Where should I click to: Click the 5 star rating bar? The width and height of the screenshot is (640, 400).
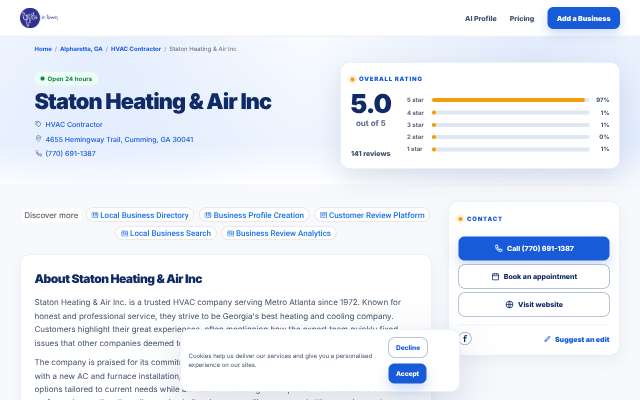(x=510, y=100)
